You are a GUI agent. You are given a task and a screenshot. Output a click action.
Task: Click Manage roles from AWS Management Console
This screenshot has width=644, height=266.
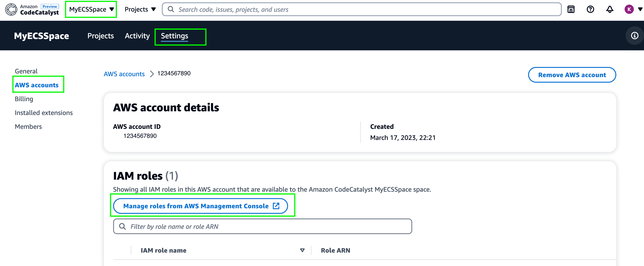click(x=200, y=206)
